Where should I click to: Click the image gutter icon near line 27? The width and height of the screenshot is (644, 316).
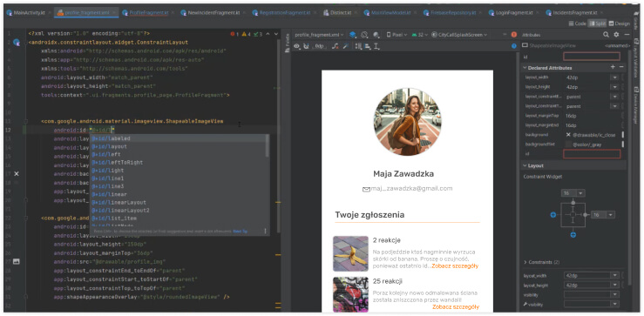click(x=17, y=260)
